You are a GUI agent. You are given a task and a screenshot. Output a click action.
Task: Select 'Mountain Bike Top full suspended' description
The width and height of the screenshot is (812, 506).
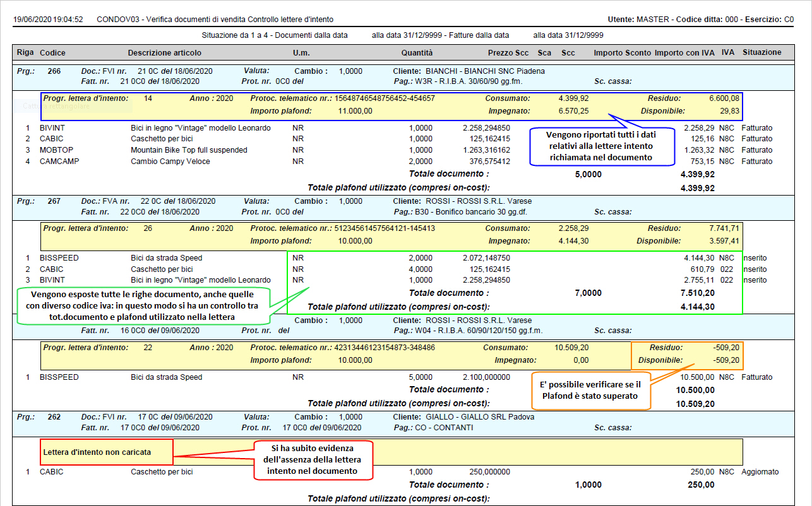click(x=189, y=150)
